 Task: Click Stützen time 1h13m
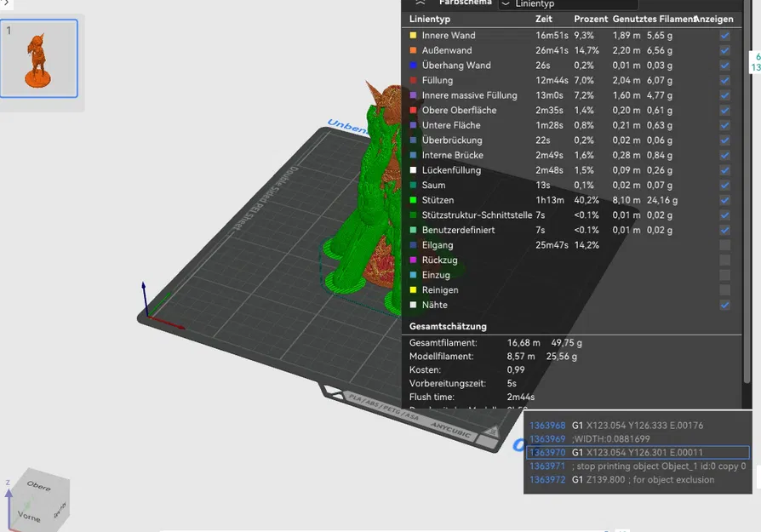(550, 200)
